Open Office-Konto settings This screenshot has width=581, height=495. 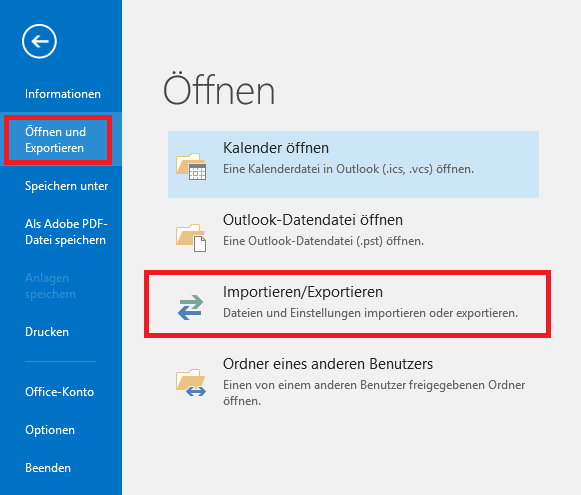coord(59,392)
